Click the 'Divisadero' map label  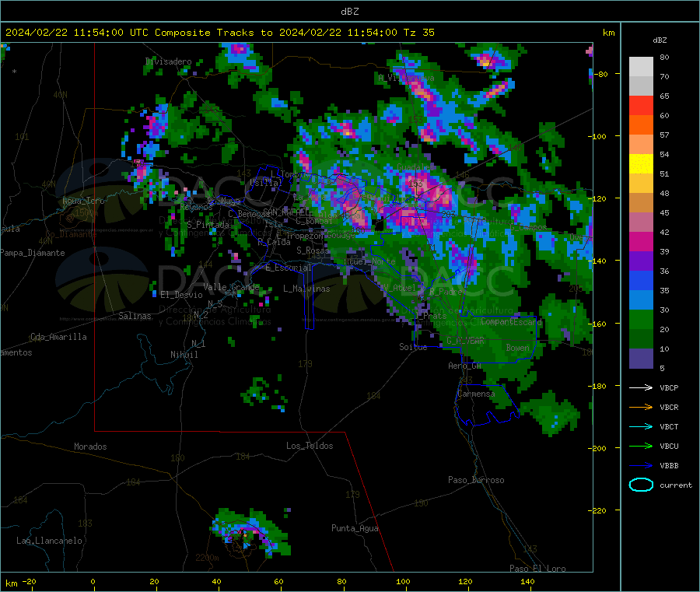point(168,61)
